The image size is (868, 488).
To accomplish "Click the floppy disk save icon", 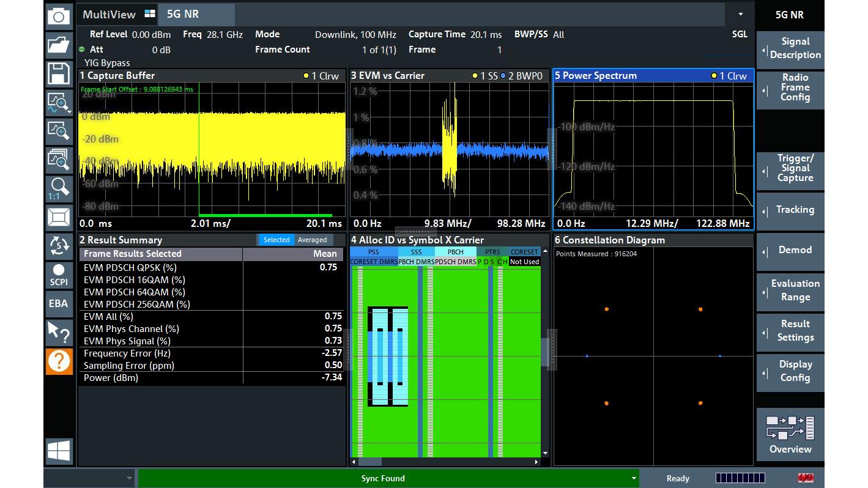I will [x=59, y=73].
